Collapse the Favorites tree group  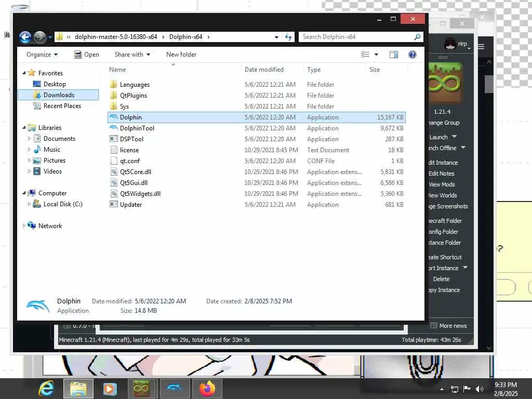(24, 73)
